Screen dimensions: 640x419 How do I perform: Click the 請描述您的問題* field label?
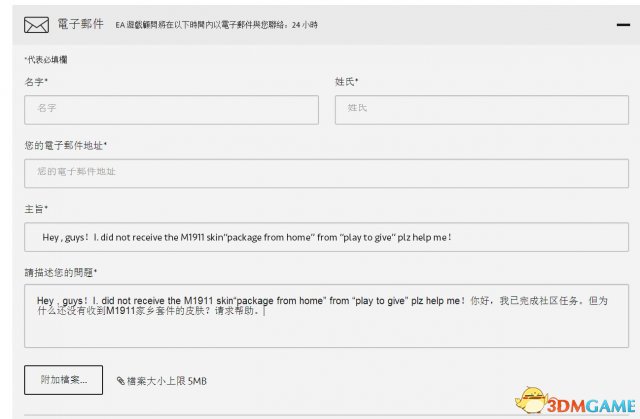click(x=61, y=273)
